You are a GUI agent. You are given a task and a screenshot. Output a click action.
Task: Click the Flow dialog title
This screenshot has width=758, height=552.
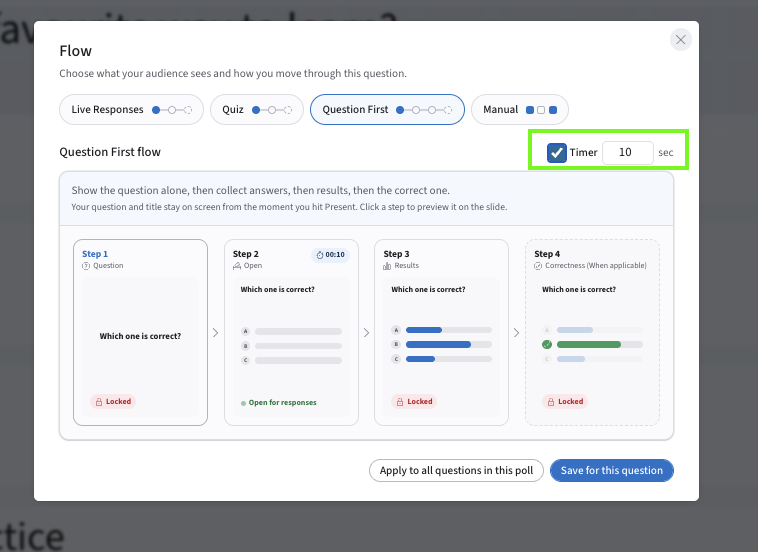coord(75,51)
